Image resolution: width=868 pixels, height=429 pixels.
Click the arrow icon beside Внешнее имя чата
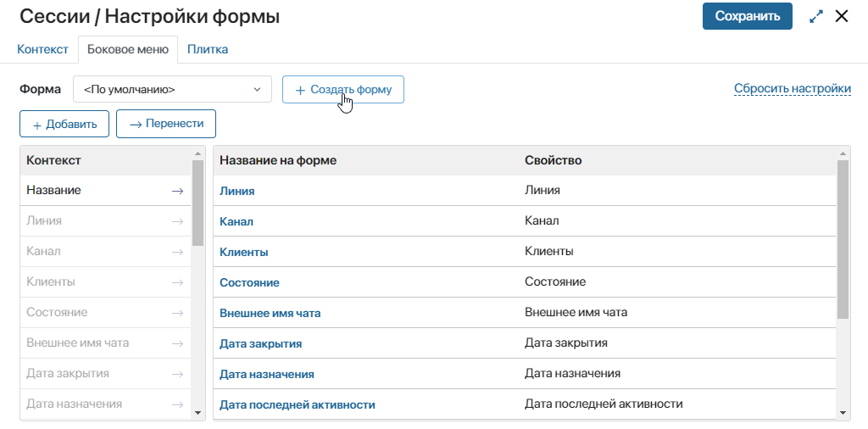(x=177, y=343)
